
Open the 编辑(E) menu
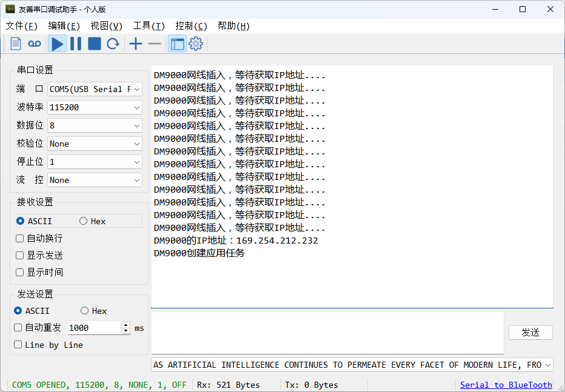[x=64, y=26]
